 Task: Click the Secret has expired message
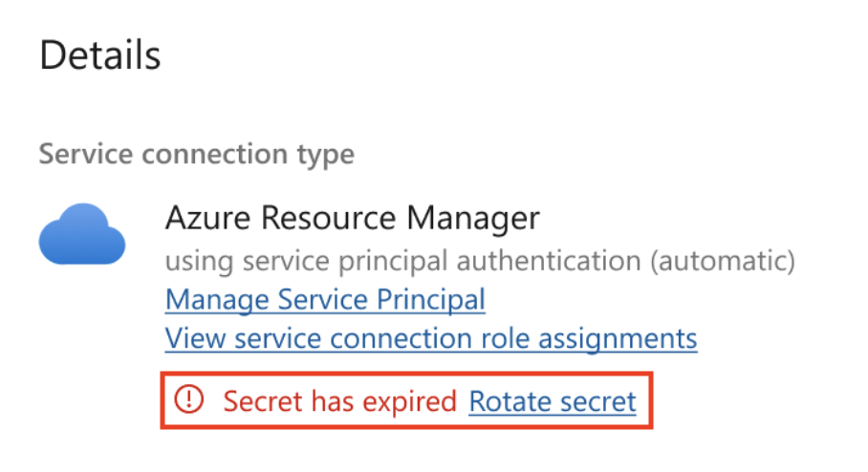coord(339,401)
